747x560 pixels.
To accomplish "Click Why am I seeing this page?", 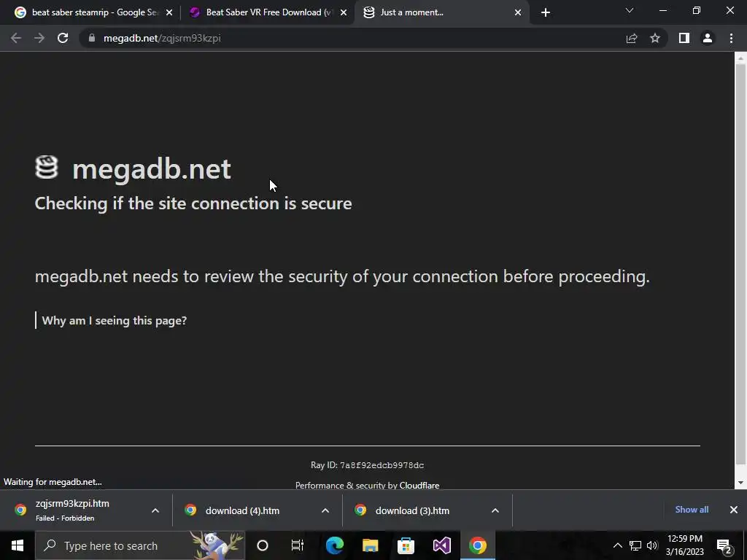I will [115, 321].
